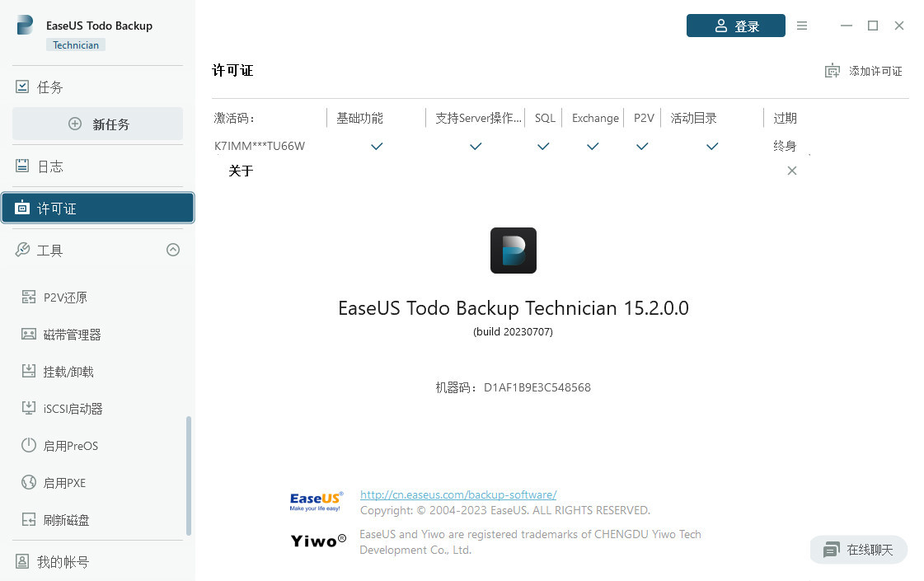The width and height of the screenshot is (924, 581).
Task: Click the 新任务 button
Action: pos(98,124)
